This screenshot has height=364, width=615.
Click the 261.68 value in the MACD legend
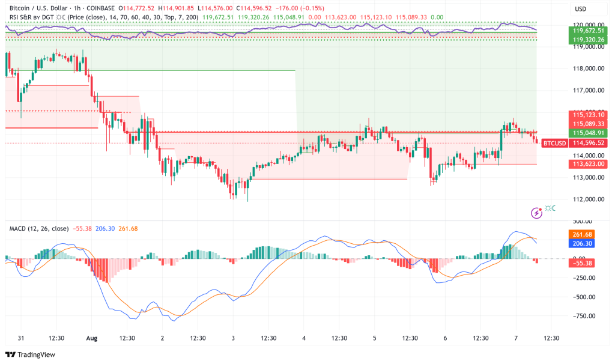tap(129, 229)
